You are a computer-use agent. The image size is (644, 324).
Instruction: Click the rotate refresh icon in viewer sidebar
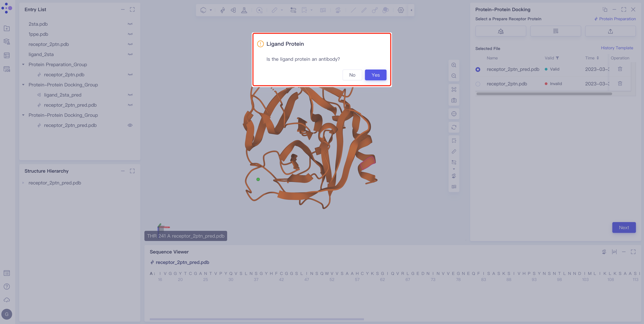(x=454, y=127)
